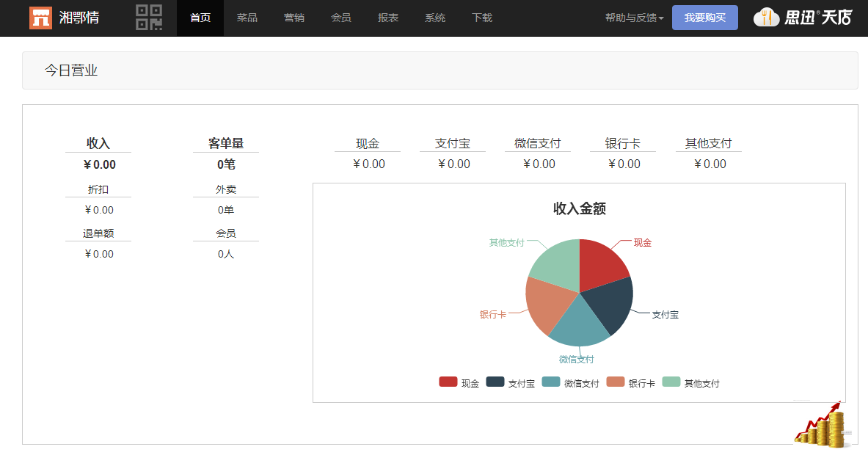Click the 外卖 label
Screen dimensions: 868x466
(x=226, y=189)
